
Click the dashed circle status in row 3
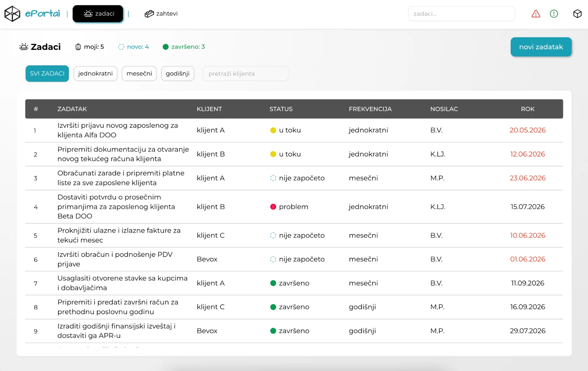[273, 178]
